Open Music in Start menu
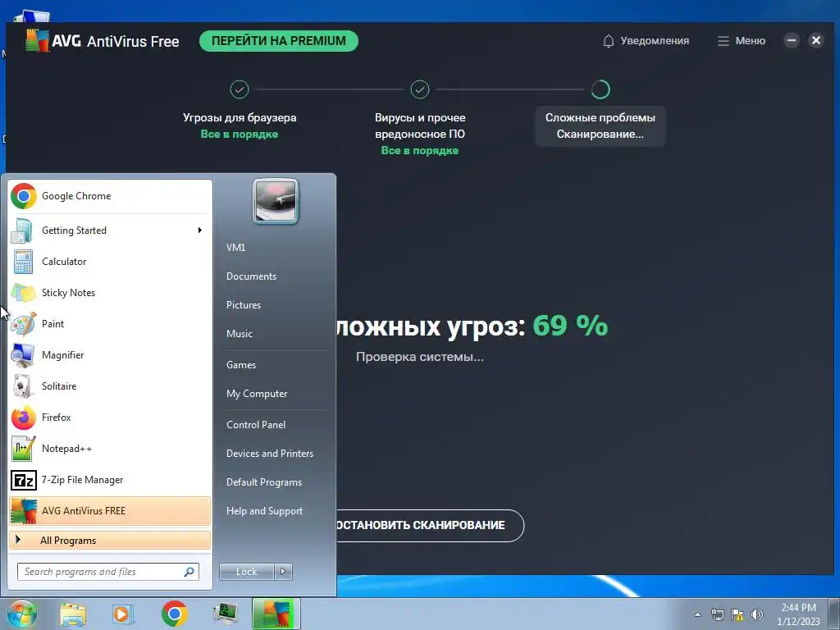The image size is (840, 630). [239, 334]
